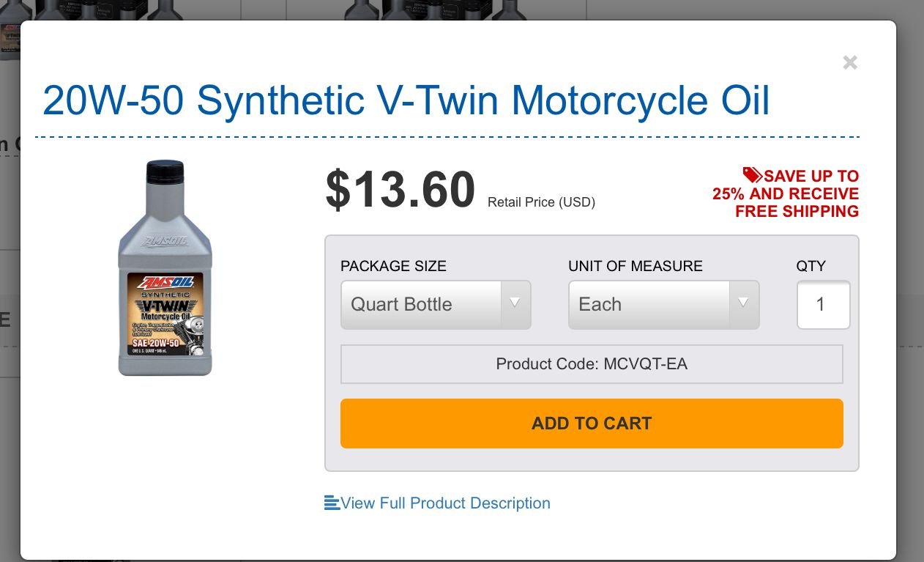Screen dimensions: 924x562
Task: Open the Each unit of measure dropdown
Action: [x=664, y=304]
